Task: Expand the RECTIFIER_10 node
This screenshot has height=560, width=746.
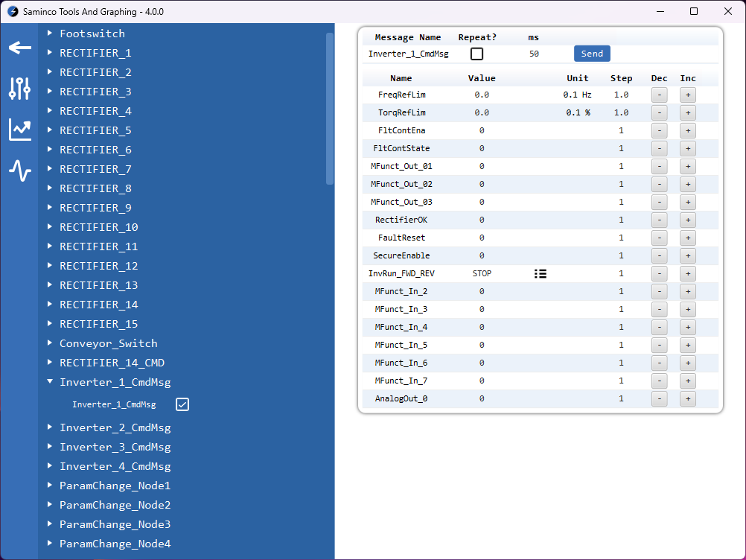Action: tap(49, 227)
